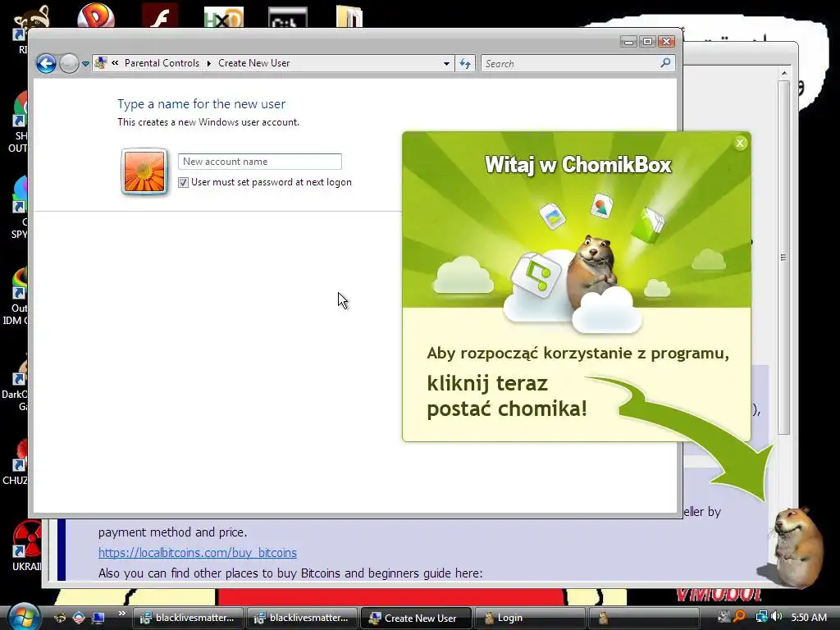
Task: Navigate to Parental Controls breadcrumb
Action: pyautogui.click(x=162, y=63)
